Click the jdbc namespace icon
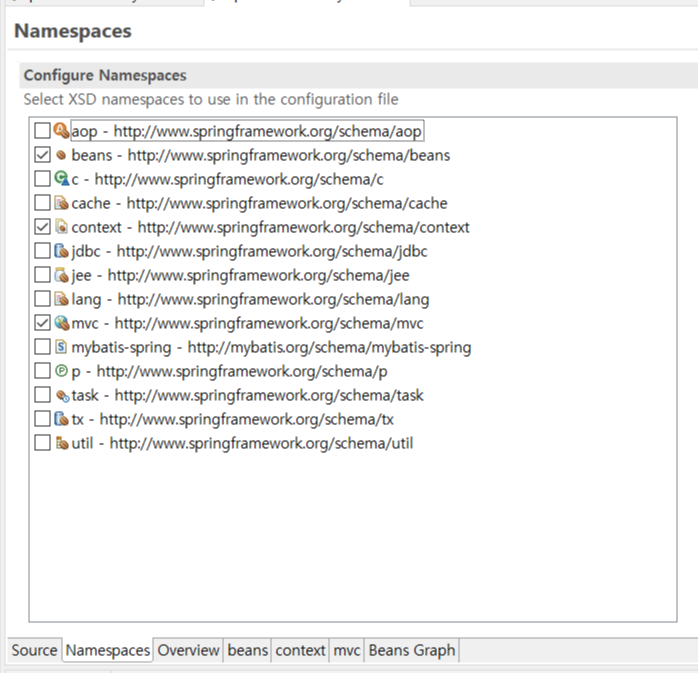The width and height of the screenshot is (698, 673). click(x=61, y=251)
